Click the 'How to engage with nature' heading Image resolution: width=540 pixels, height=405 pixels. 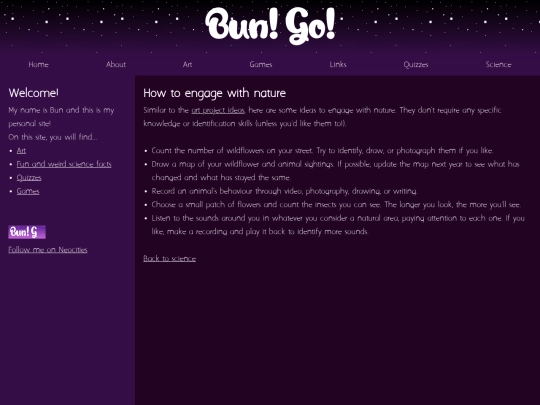[x=215, y=93]
